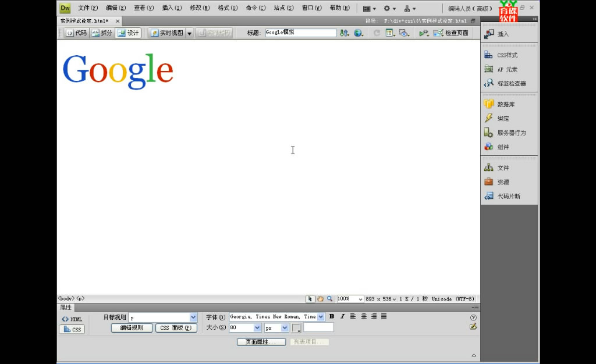Expand the right panel dock with double arrows
This screenshot has width=596, height=364.
pos(534,19)
